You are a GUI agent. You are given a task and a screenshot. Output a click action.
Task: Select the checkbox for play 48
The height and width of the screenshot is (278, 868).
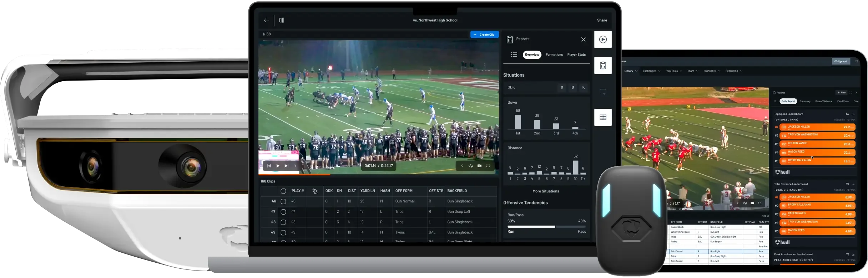tap(283, 222)
